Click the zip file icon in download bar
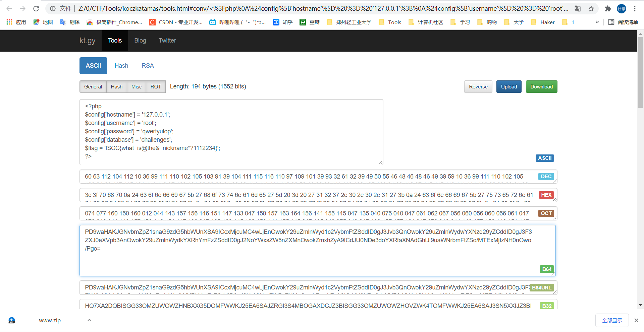Image resolution: width=644 pixels, height=332 pixels. point(11,320)
